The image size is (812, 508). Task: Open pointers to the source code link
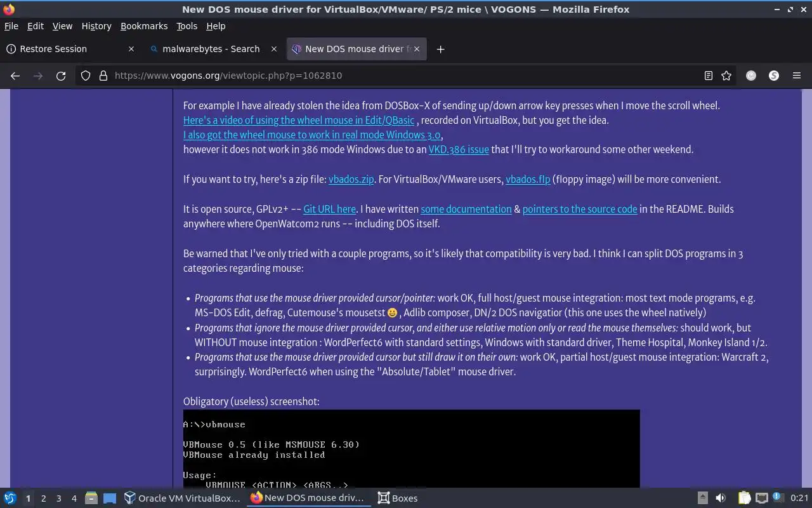click(580, 209)
